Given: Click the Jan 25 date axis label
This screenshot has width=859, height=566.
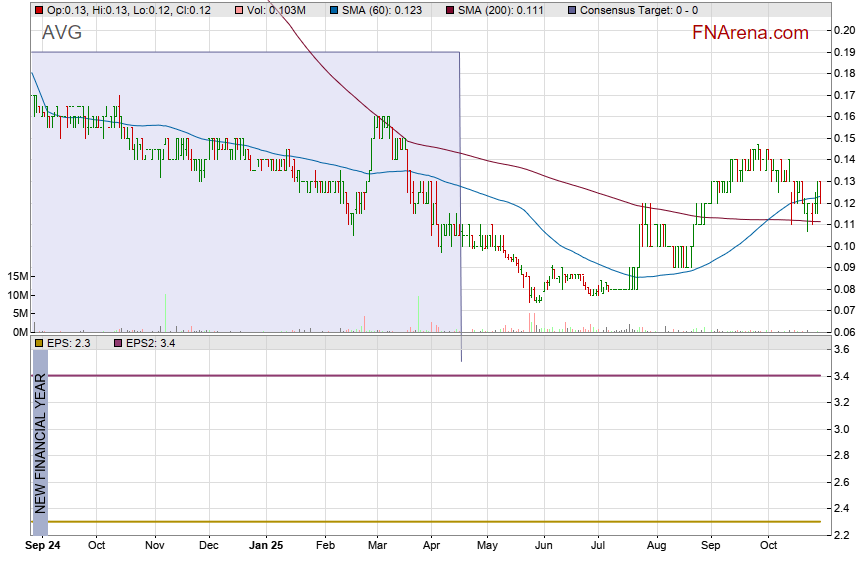Looking at the screenshot, I should (x=267, y=546).
